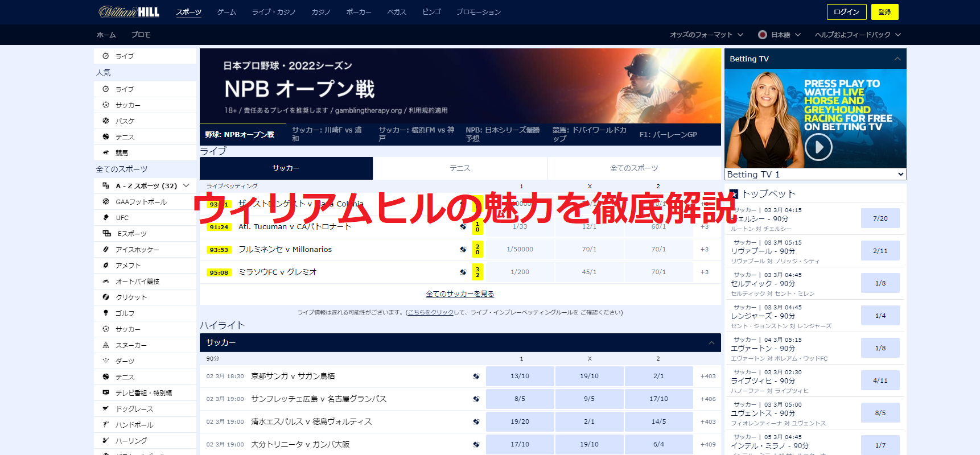The height and width of the screenshot is (455, 980).
Task: Open the Betting TV 1 channel selector
Action: pyautogui.click(x=816, y=174)
